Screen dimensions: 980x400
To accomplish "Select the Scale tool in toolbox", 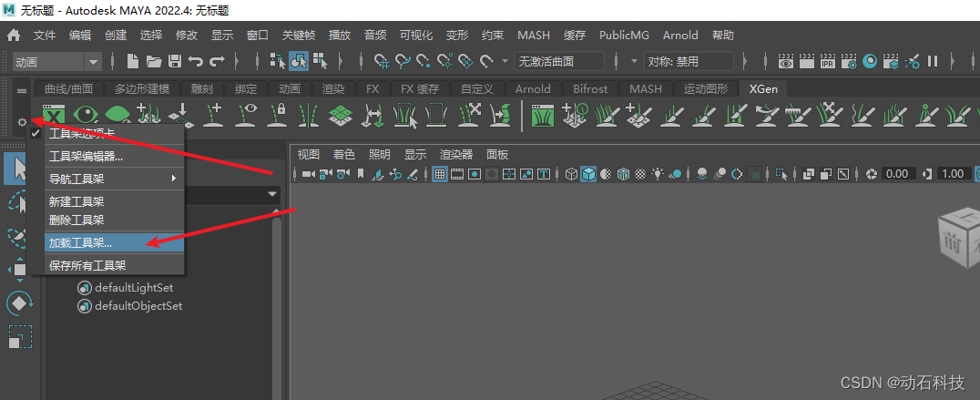I will click(x=20, y=337).
